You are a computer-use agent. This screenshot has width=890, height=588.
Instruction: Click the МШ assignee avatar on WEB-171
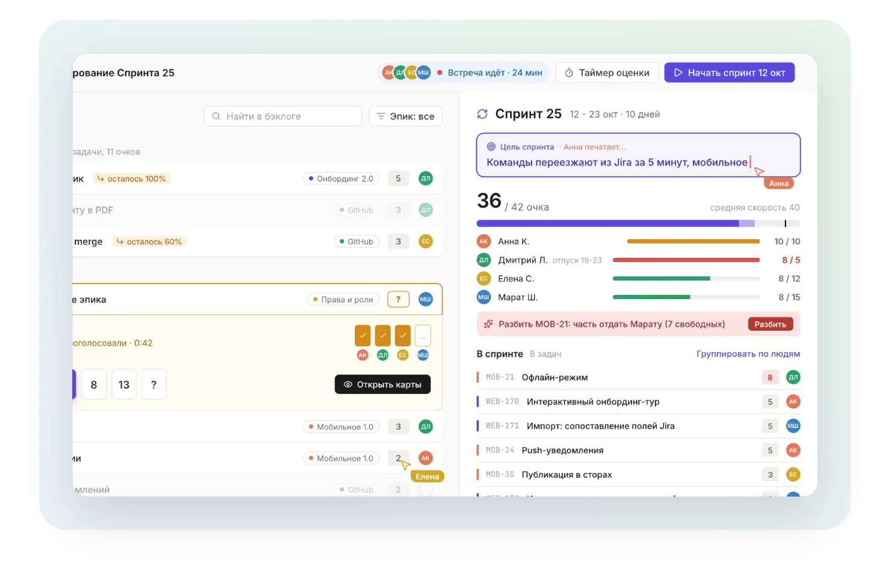coord(793,426)
